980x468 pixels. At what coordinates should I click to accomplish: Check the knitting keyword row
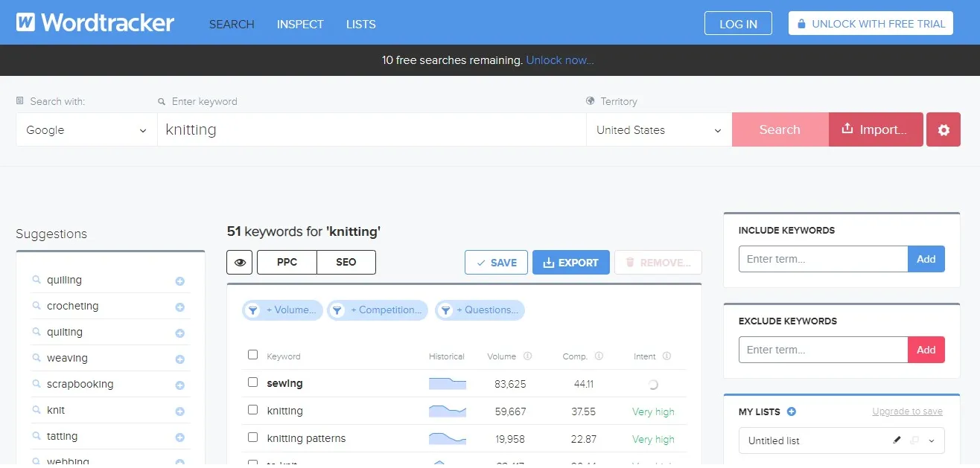click(x=252, y=410)
